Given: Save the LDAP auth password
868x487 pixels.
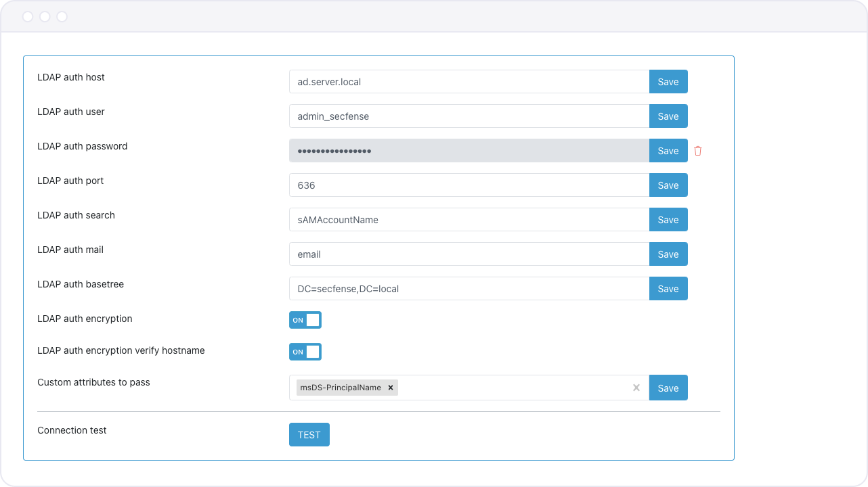Looking at the screenshot, I should click(668, 150).
